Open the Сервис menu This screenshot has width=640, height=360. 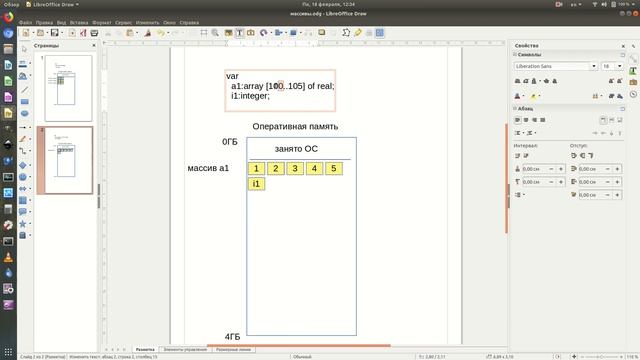[123, 22]
